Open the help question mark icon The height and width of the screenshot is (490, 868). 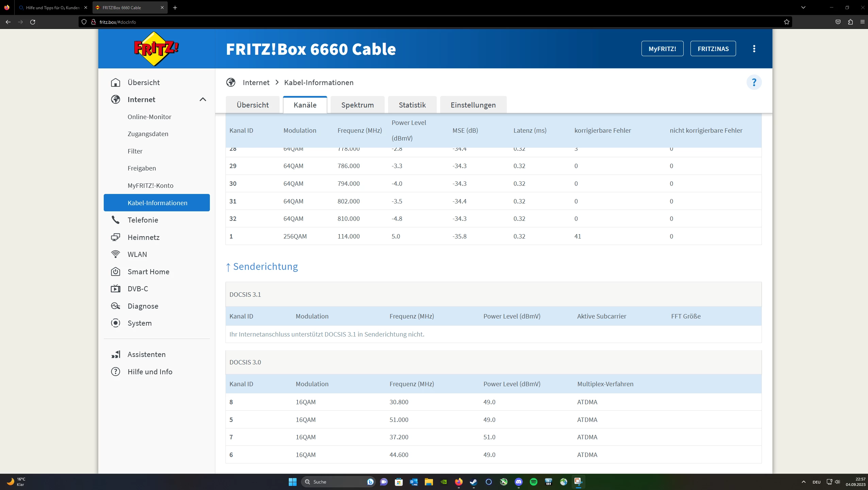(754, 82)
